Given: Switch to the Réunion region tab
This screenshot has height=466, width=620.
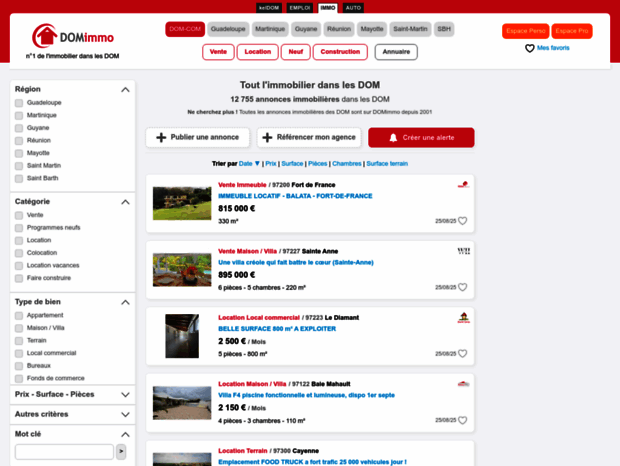Looking at the screenshot, I should (339, 29).
